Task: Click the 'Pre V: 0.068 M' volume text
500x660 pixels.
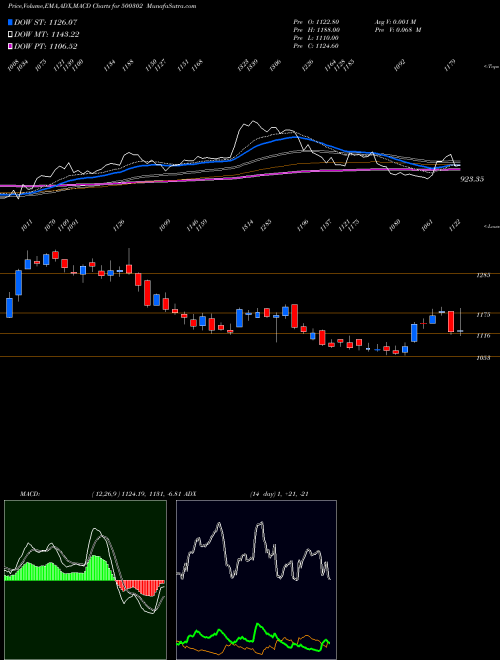Action: tap(397, 30)
